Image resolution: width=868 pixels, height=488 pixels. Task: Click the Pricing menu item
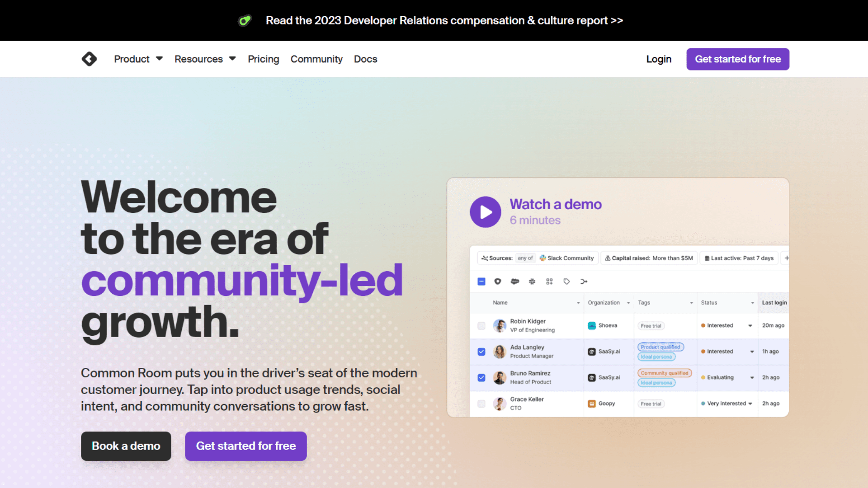point(263,59)
